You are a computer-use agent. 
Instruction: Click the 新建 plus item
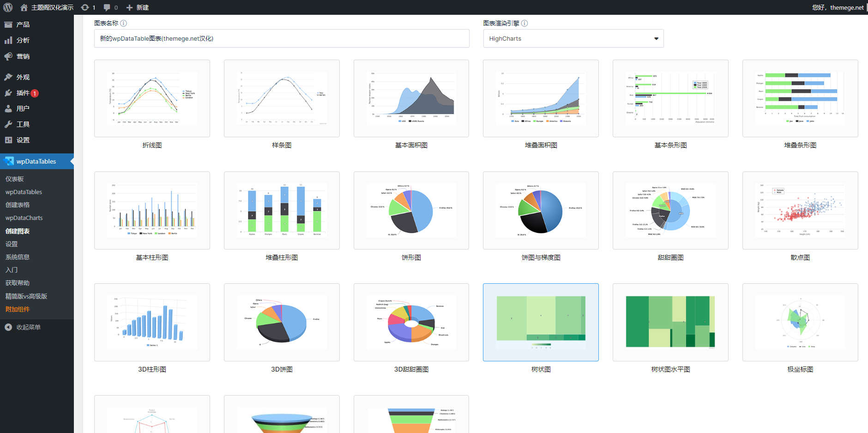(137, 7)
